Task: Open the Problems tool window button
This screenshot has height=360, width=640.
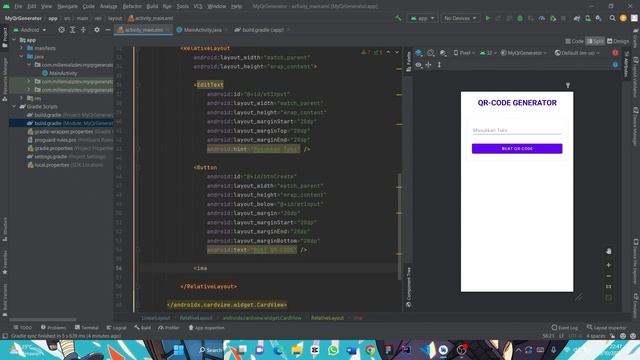Action: tap(53, 328)
